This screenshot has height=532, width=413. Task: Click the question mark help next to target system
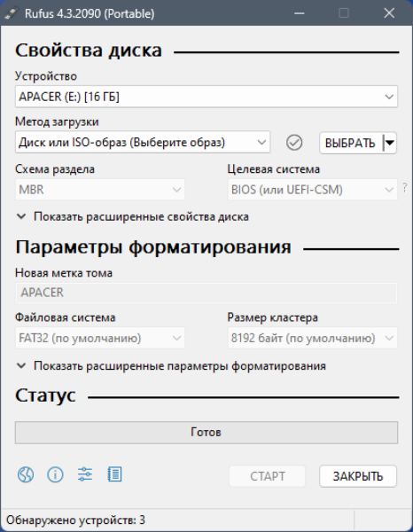[x=405, y=188]
